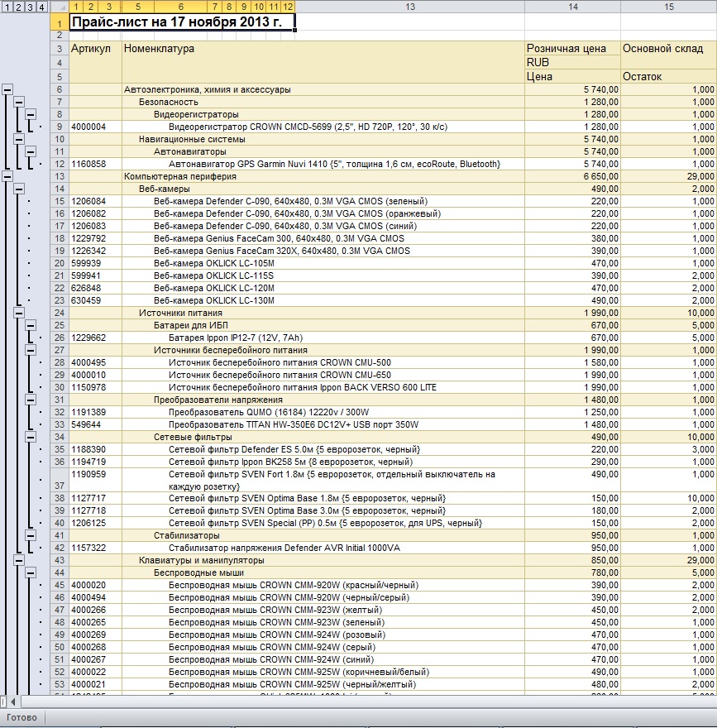Select Автонавигатор GPS Garmin Nuvi 1410 cell
The width and height of the screenshot is (717, 728).
[x=323, y=164]
